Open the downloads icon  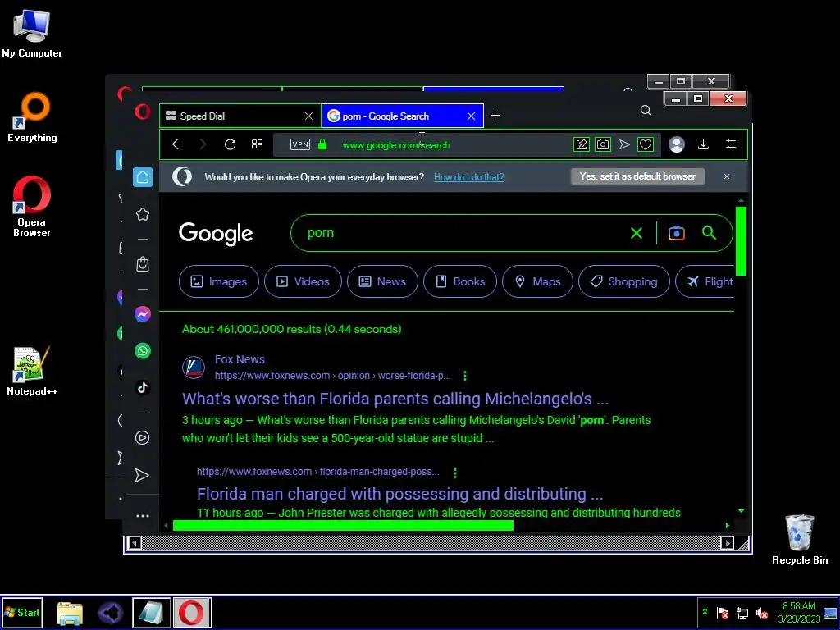pos(703,144)
